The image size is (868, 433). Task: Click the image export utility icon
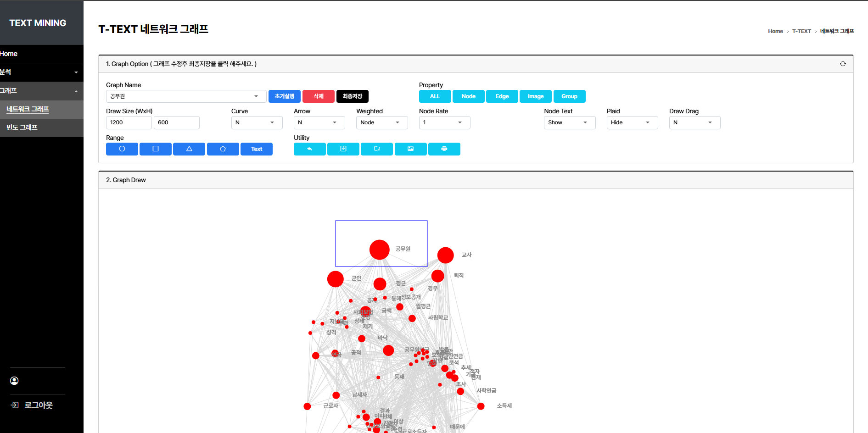[x=410, y=149]
